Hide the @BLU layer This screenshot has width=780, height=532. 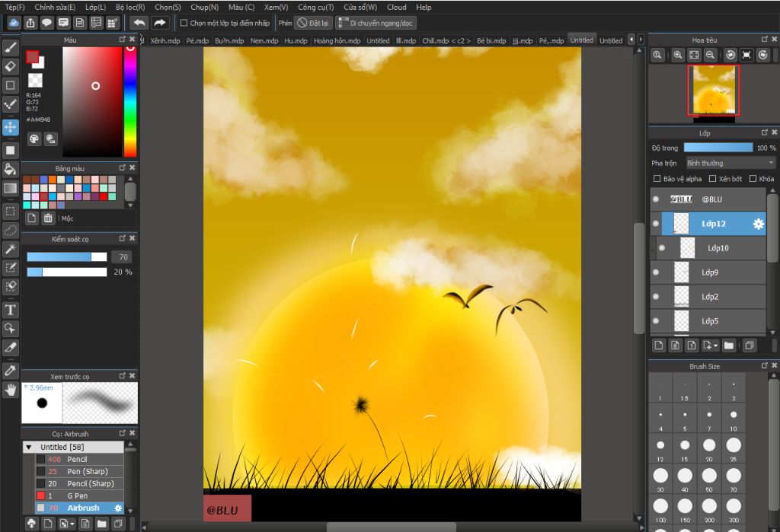(656, 199)
